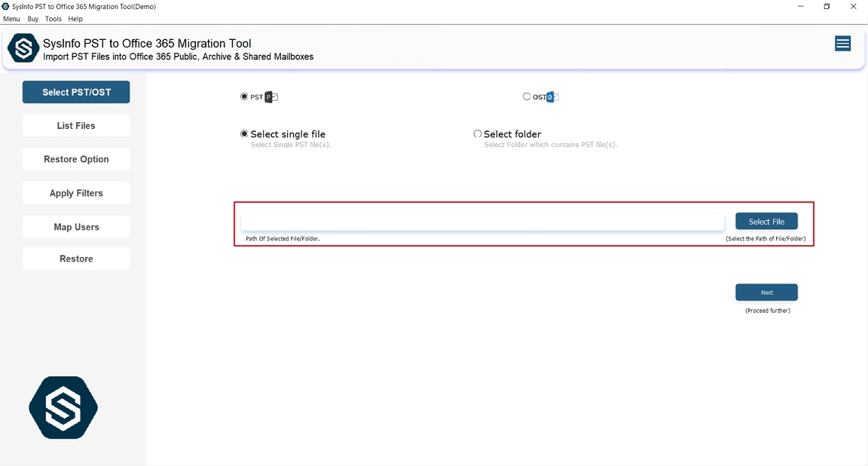Close the migration tool window
Viewport: 868px width, 466px height.
pyautogui.click(x=853, y=7)
